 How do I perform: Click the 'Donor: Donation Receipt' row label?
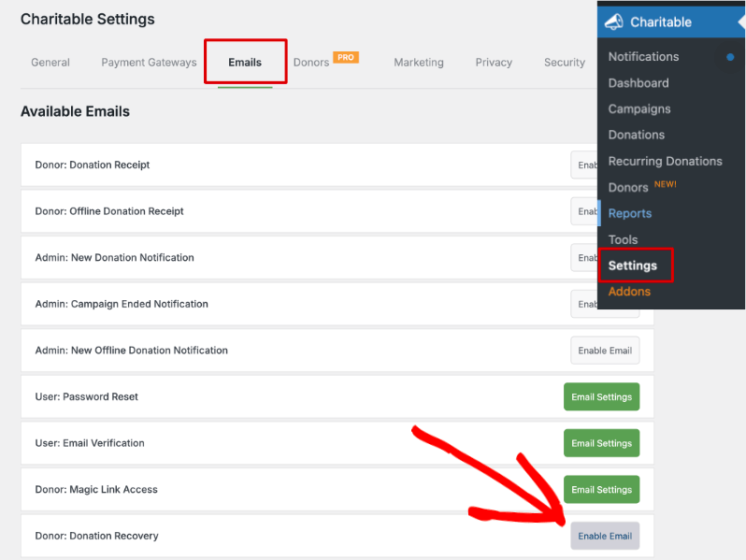[x=93, y=165]
